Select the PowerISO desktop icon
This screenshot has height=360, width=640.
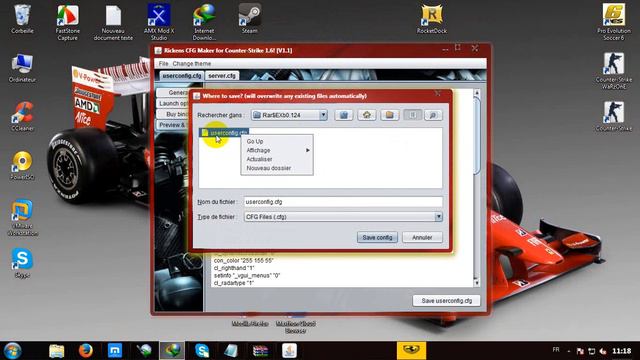(x=22, y=166)
